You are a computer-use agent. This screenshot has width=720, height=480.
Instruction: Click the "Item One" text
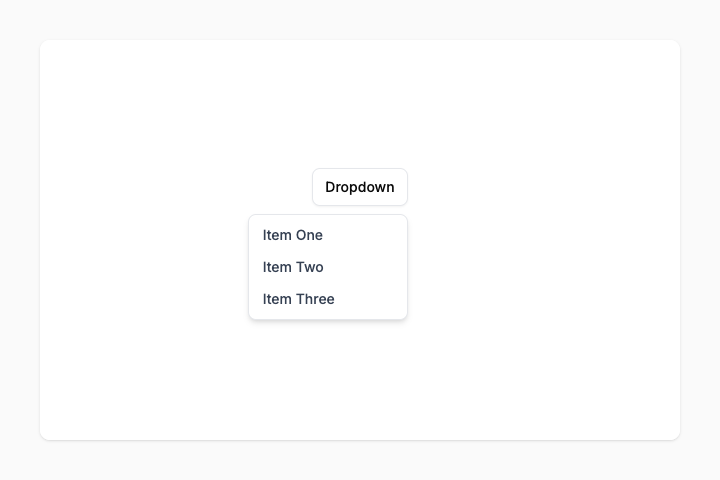point(293,235)
